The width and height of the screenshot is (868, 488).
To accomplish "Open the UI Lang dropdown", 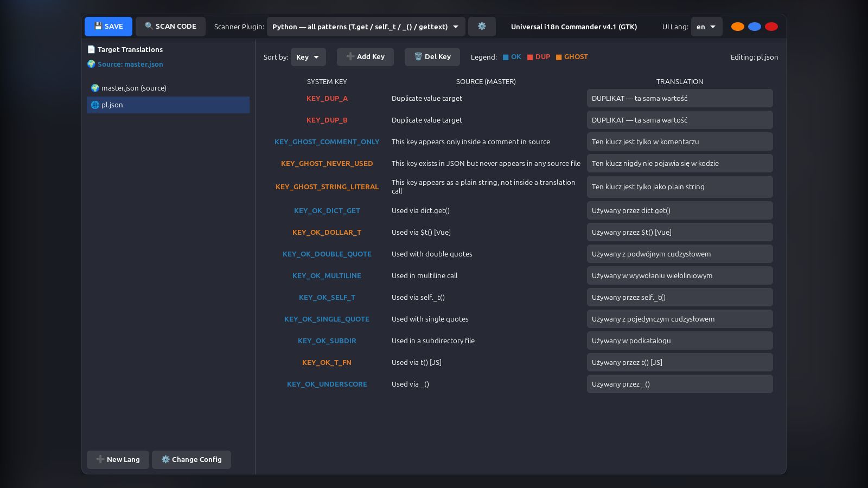I will [x=706, y=27].
